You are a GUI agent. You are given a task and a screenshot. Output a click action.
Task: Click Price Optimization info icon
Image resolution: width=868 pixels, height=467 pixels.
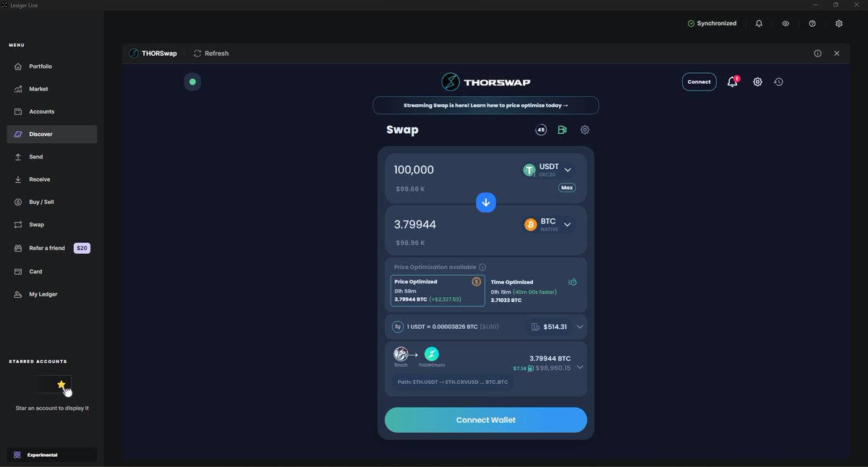[x=482, y=267]
